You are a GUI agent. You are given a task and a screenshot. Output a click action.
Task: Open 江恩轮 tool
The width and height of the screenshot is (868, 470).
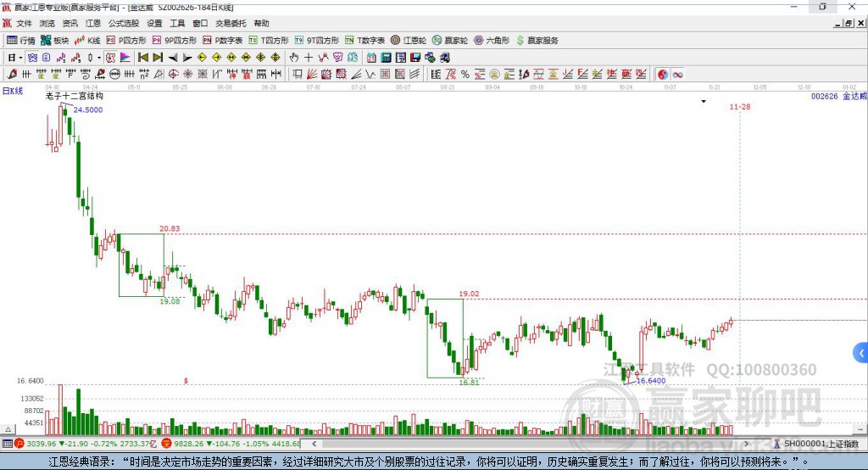(x=409, y=41)
